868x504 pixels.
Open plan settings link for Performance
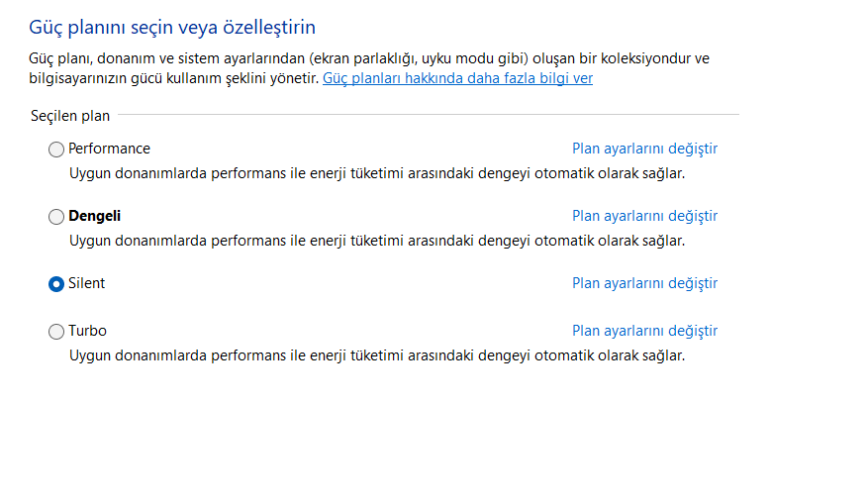pyautogui.click(x=644, y=149)
